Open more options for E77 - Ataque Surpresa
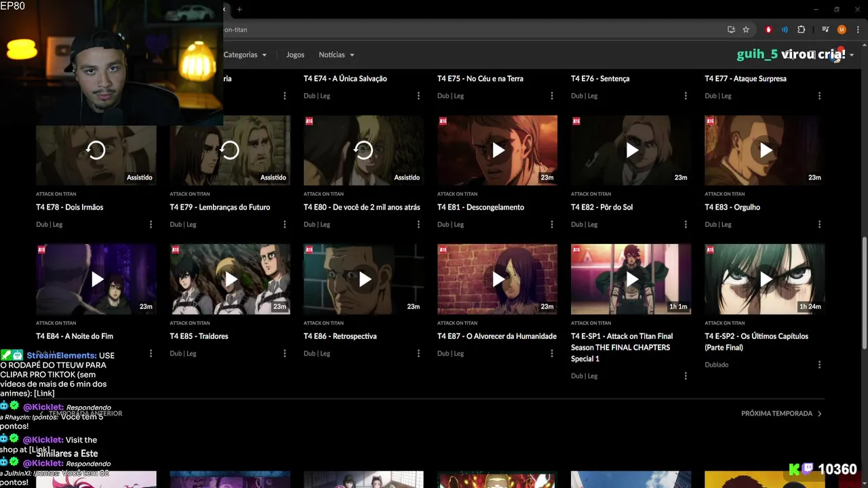 pyautogui.click(x=819, y=96)
